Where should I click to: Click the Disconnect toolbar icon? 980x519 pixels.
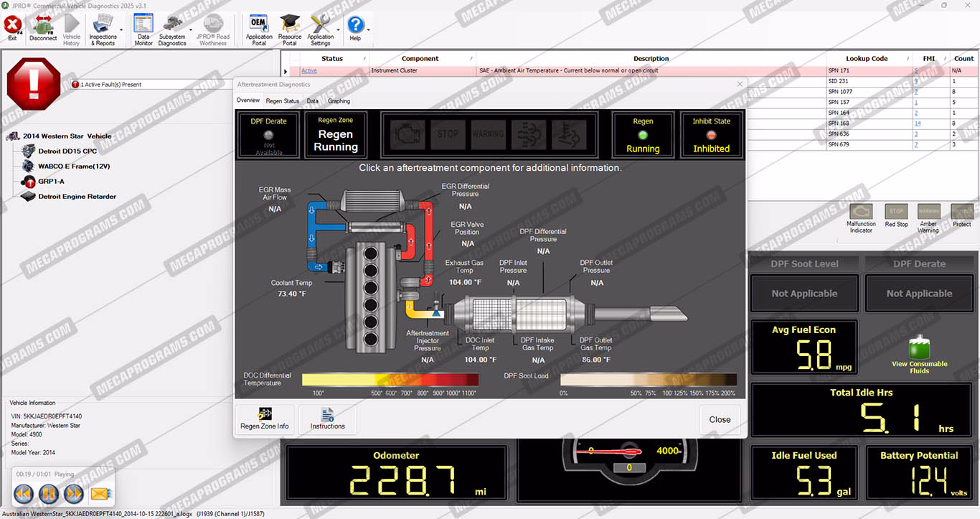point(43,29)
